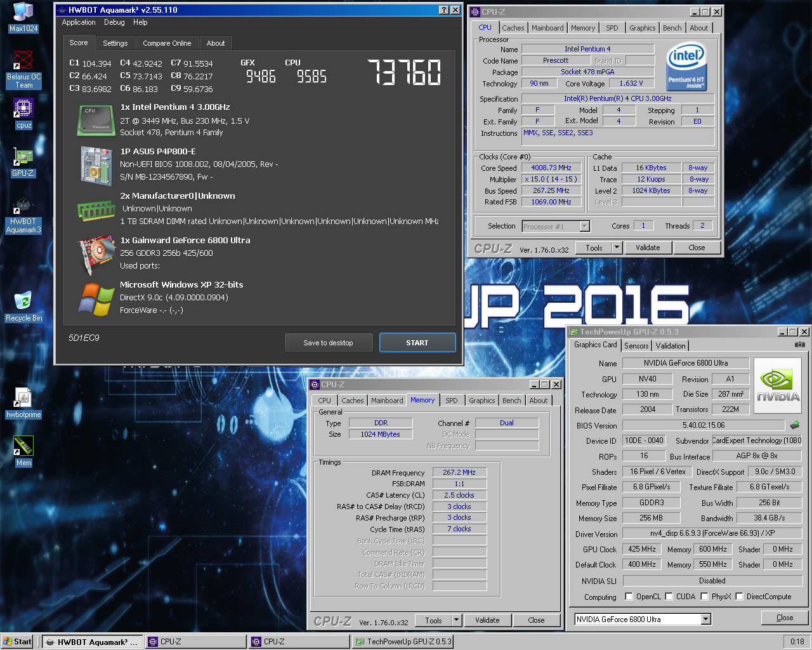Viewport: 812px width, 650px height.
Task: Open SPD tab in Memory CPU-Z window
Action: (x=452, y=401)
